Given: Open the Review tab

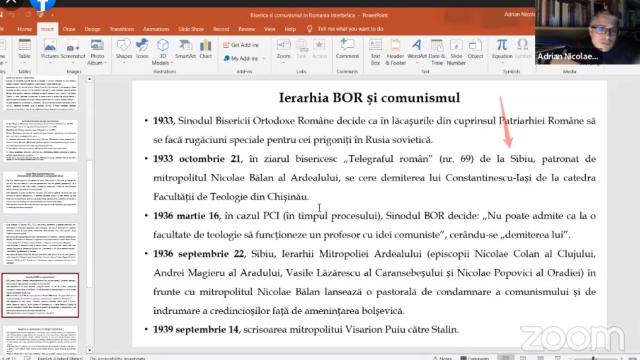Looking at the screenshot, I should point(247,29).
